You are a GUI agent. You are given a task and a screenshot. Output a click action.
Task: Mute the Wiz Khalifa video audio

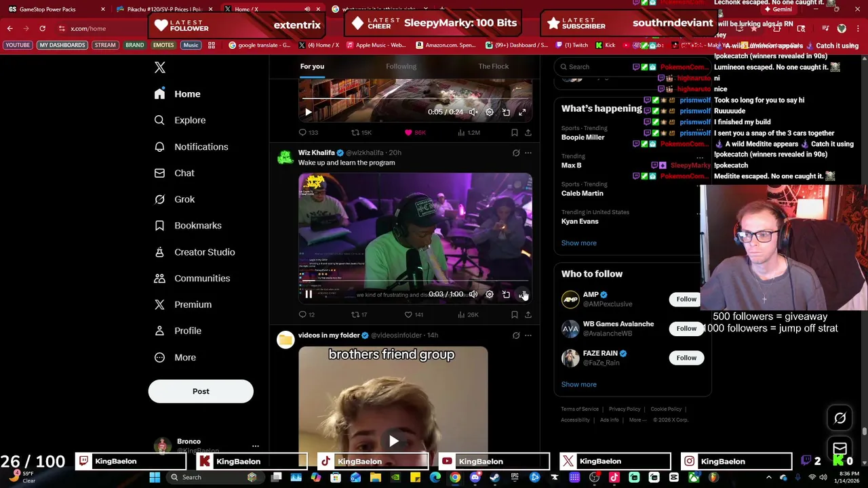[x=473, y=294]
